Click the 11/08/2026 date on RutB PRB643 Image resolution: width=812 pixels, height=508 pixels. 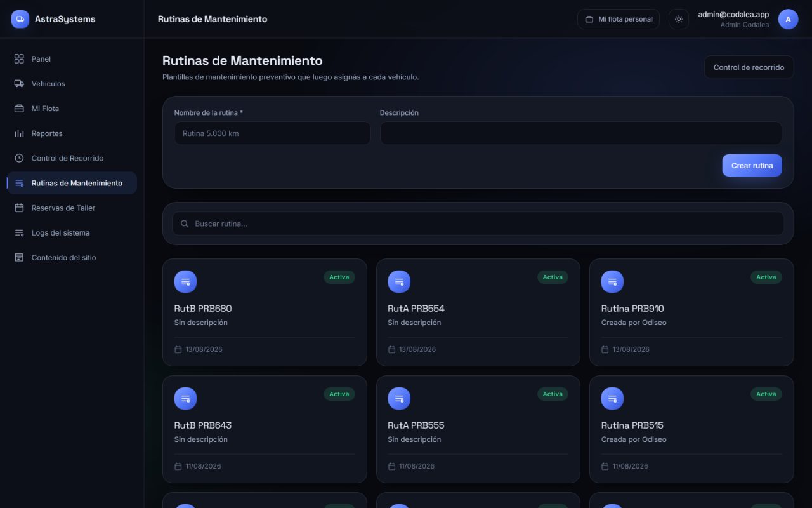(203, 466)
